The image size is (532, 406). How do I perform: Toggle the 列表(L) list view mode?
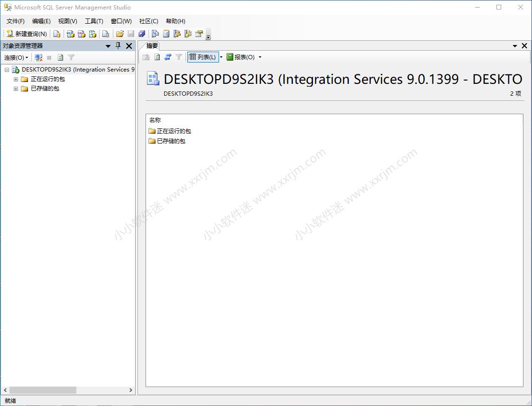[203, 57]
